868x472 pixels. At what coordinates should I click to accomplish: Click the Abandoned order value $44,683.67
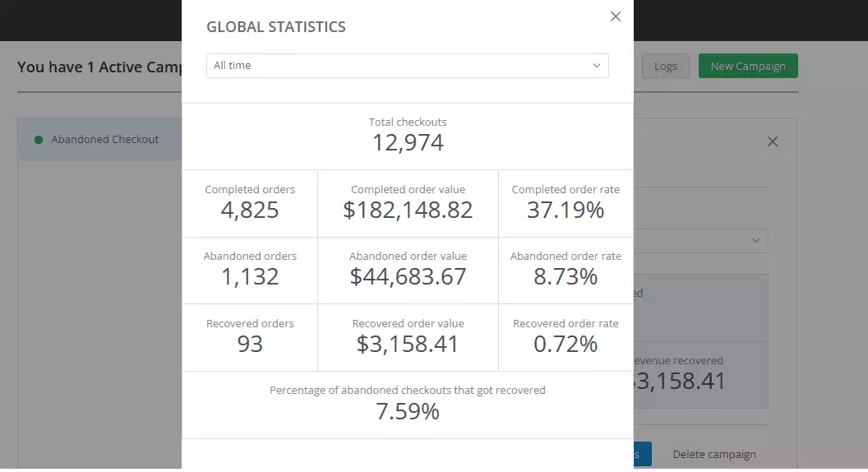point(408,277)
